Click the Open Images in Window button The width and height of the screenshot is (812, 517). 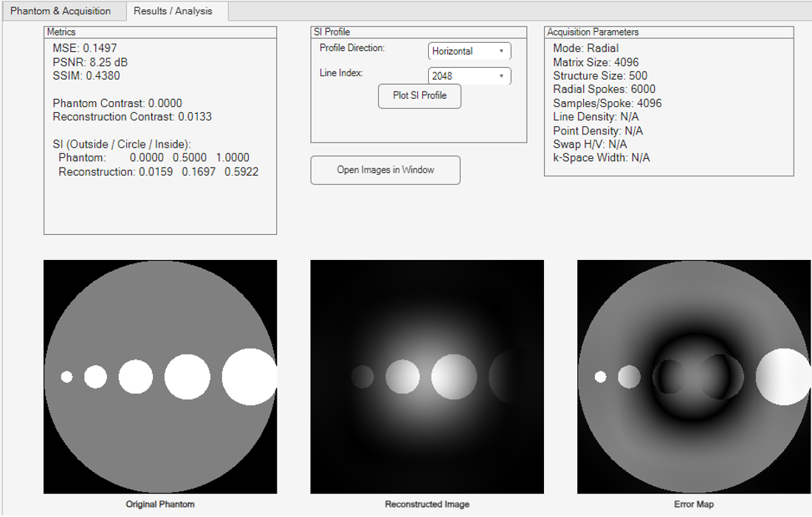[x=385, y=170]
